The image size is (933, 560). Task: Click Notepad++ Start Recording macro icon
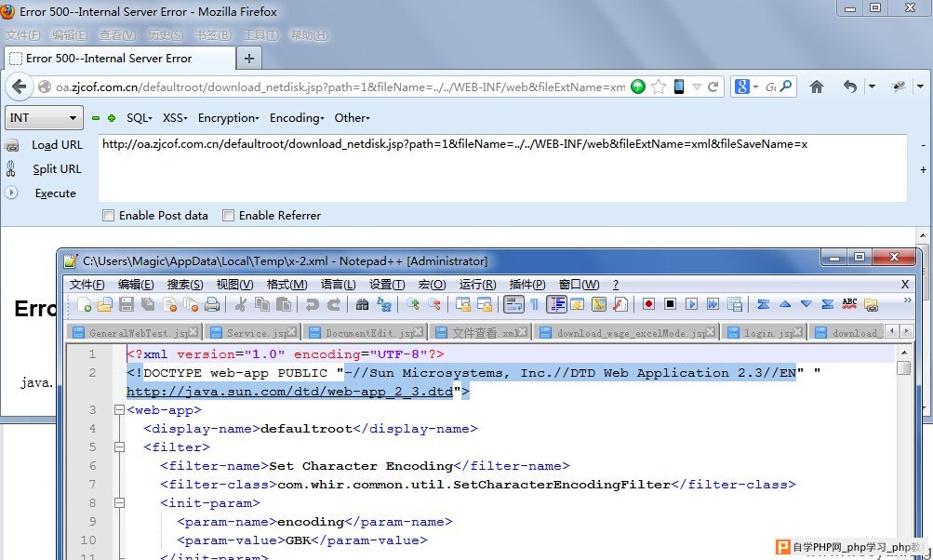(x=648, y=305)
